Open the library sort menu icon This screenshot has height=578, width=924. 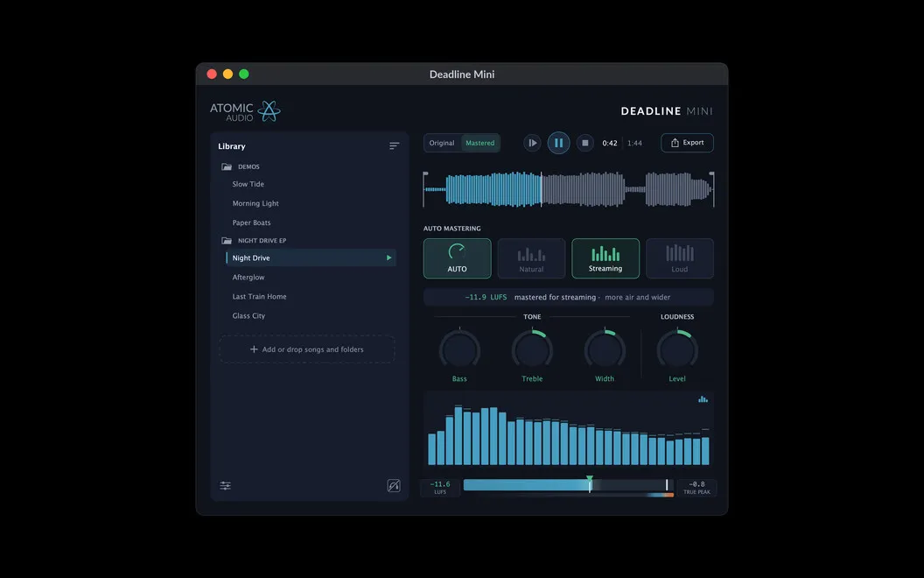click(395, 146)
